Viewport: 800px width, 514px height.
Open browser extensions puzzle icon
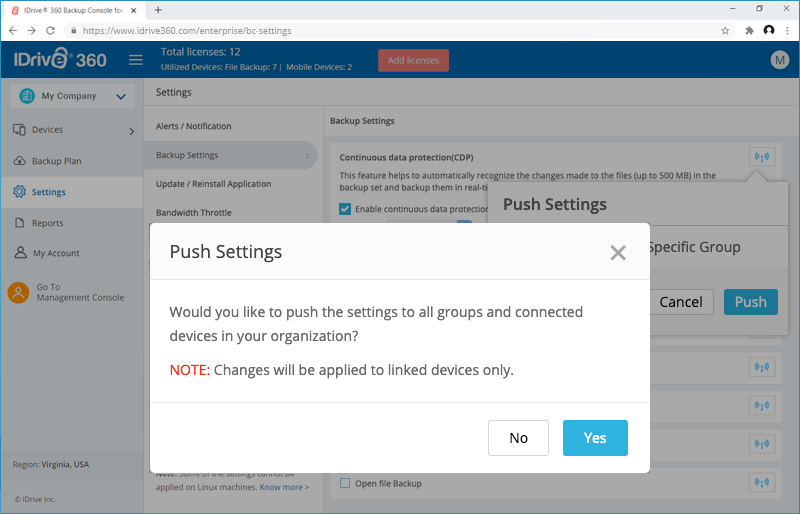(749, 31)
